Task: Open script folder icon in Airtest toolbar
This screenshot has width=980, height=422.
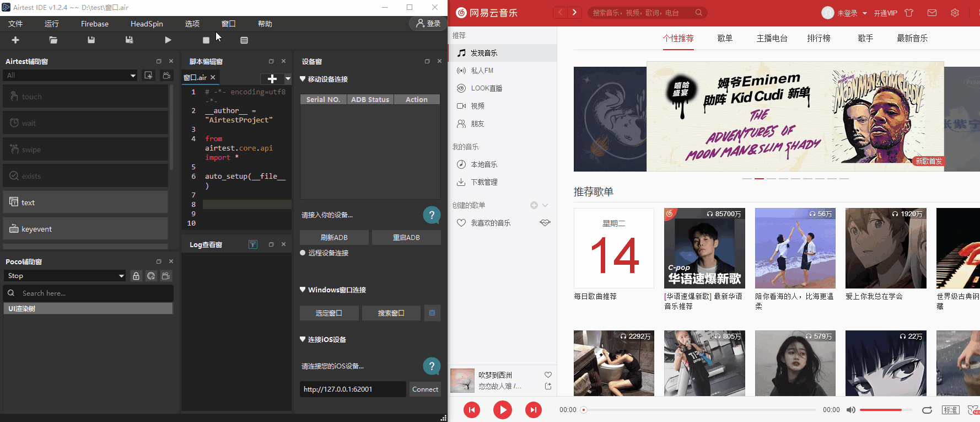Action: (53, 40)
